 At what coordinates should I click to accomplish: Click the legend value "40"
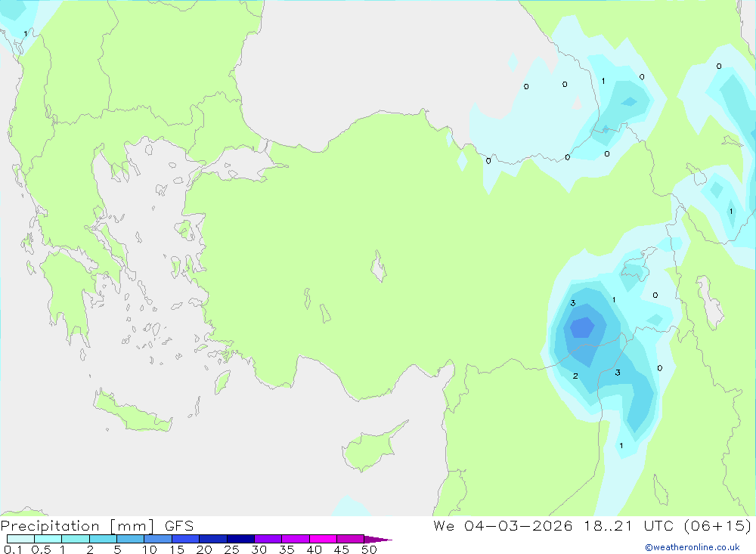314,549
